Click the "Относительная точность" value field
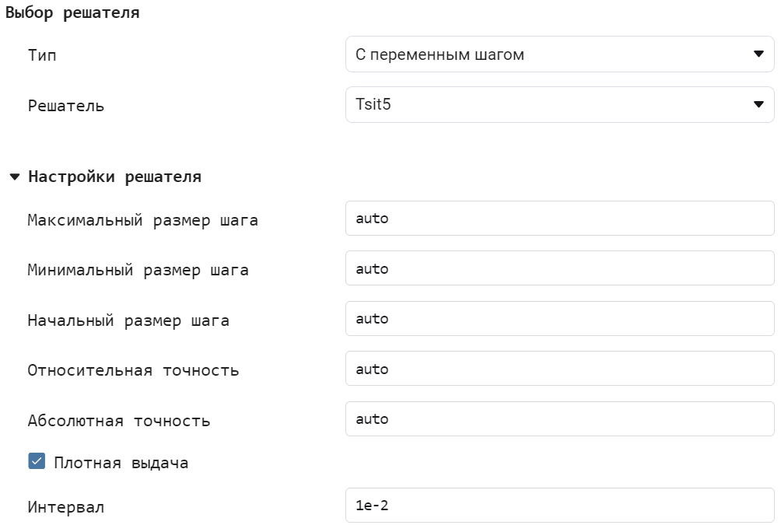The image size is (781, 532). tap(559, 369)
